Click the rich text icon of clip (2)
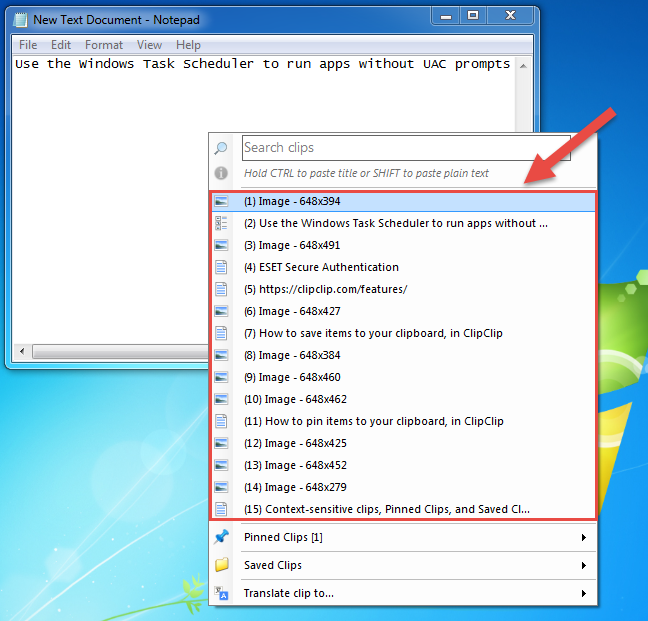The width and height of the screenshot is (648, 621). (221, 223)
